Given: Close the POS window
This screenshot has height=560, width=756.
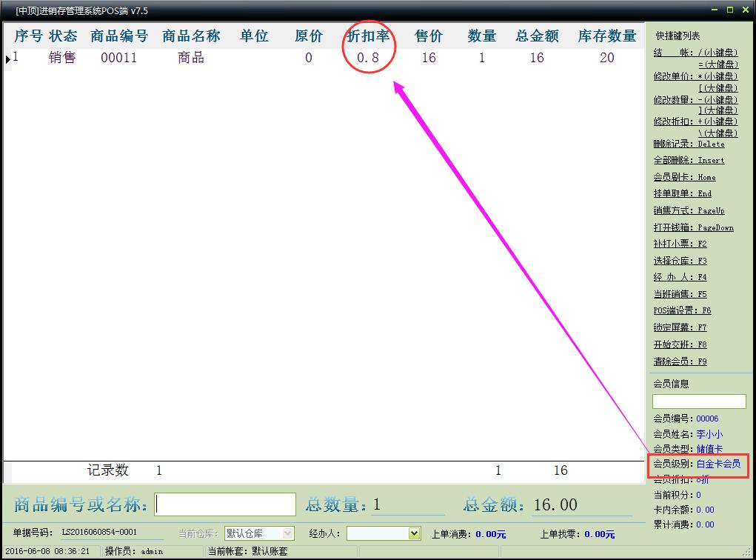Looking at the screenshot, I should coord(746,10).
